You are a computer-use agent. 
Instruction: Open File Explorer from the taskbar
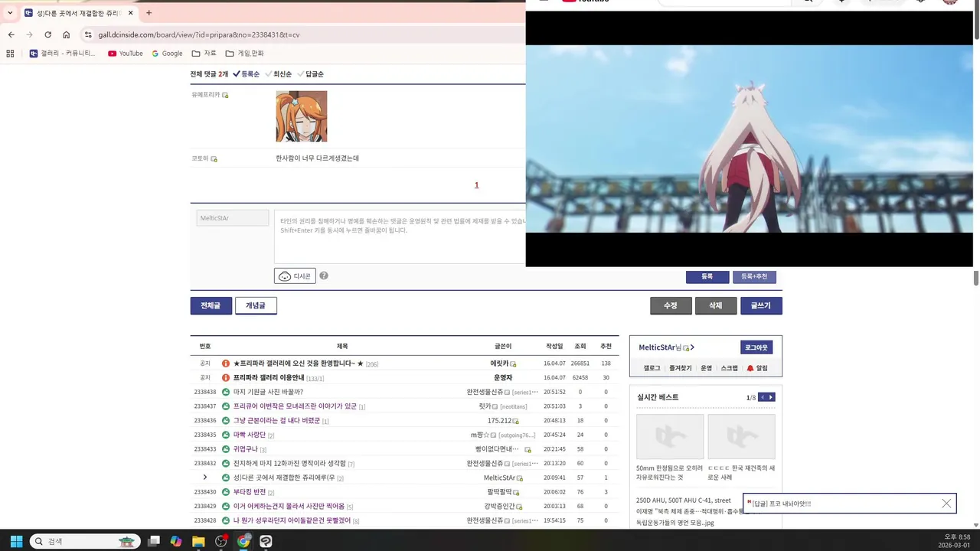pos(198,541)
